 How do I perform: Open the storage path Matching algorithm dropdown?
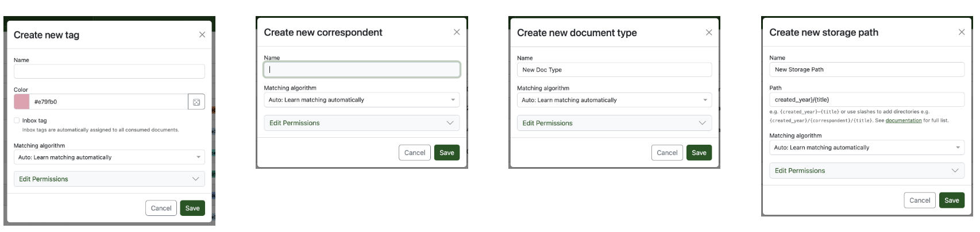[x=867, y=148]
